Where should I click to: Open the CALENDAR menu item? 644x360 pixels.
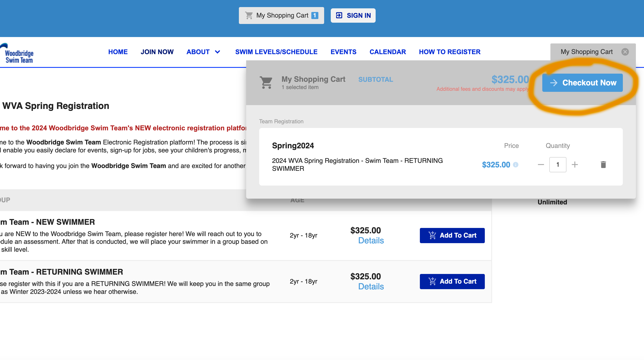point(388,52)
